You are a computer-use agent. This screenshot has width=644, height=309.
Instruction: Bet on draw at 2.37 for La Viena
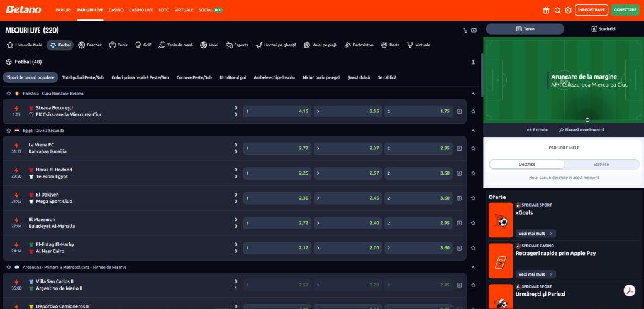[x=348, y=148]
